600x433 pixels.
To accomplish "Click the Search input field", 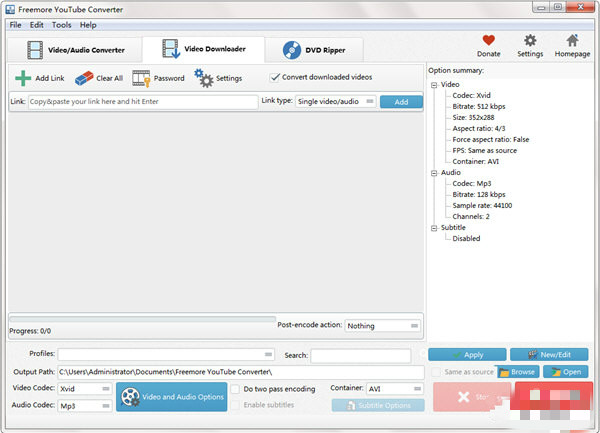I will [361, 355].
